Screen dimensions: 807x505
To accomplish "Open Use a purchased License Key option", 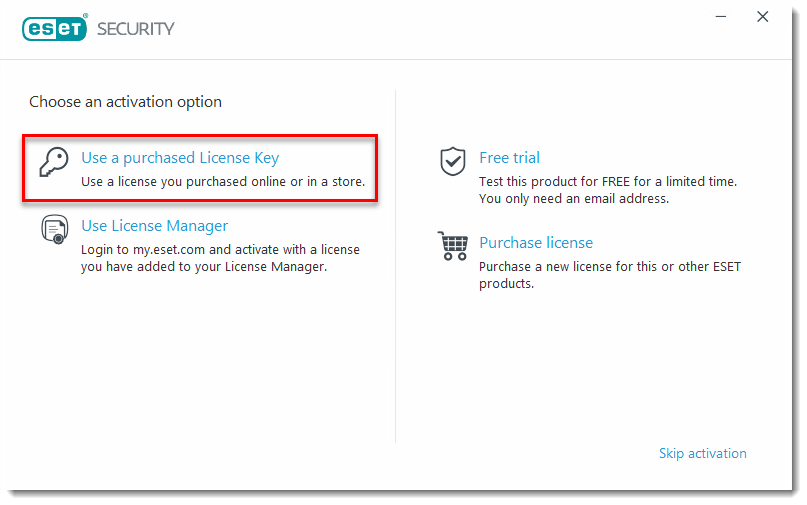I will 180,158.
